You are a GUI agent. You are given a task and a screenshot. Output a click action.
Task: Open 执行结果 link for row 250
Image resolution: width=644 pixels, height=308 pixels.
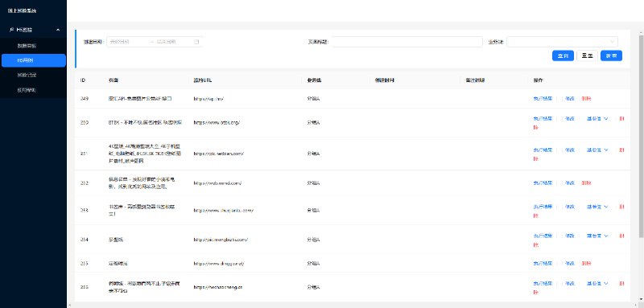[x=543, y=119]
